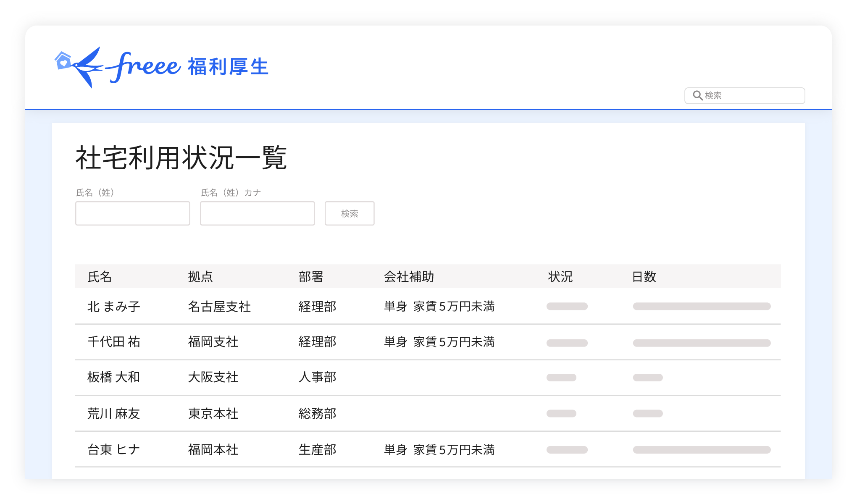Click the 拠点 column header
857x504 pixels.
coord(200,277)
